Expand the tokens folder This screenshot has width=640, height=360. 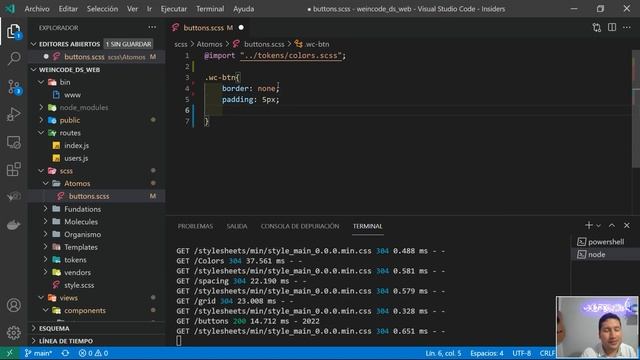click(x=45, y=260)
